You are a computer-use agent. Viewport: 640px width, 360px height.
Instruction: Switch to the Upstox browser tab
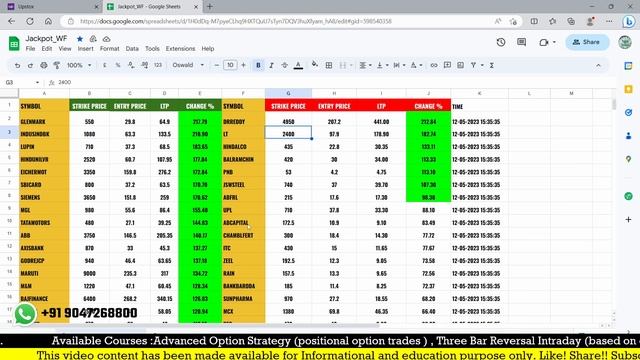pos(52,7)
